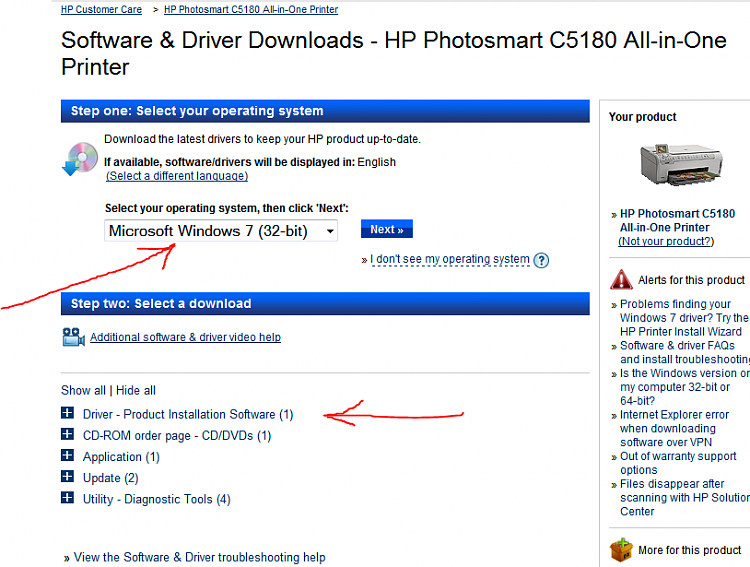Open the operating system dropdown

(x=221, y=231)
